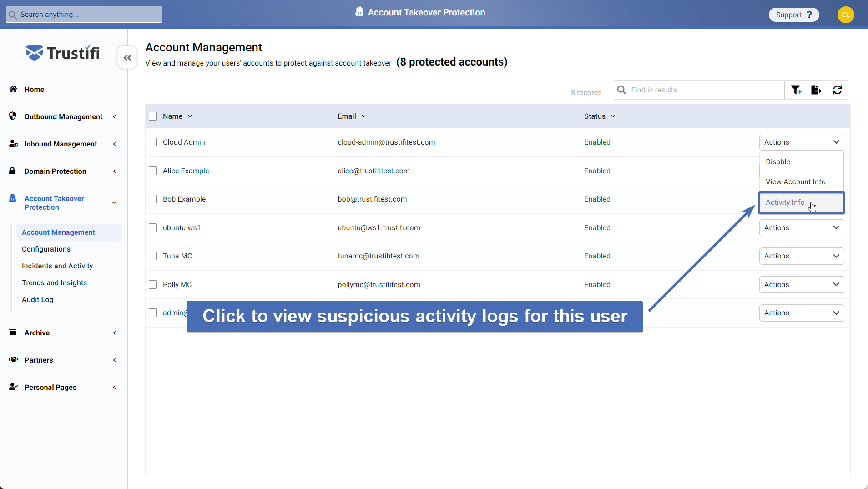
Task: Check the Tuna MC row checkbox
Action: 153,256
